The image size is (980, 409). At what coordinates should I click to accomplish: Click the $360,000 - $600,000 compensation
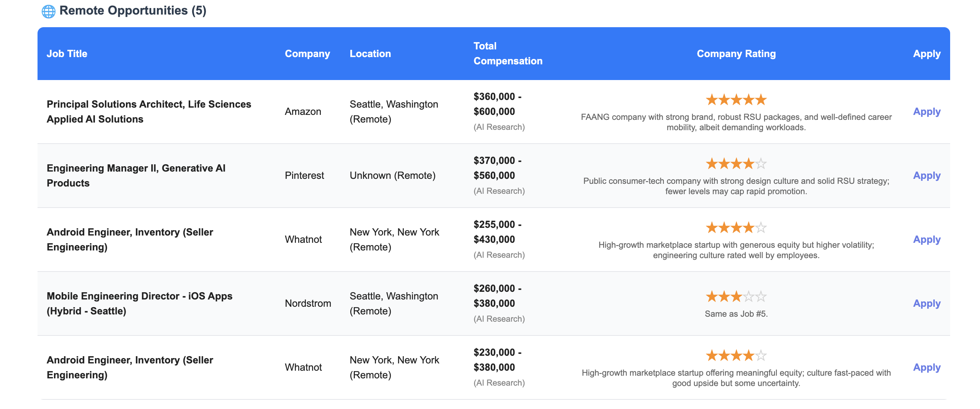497,104
